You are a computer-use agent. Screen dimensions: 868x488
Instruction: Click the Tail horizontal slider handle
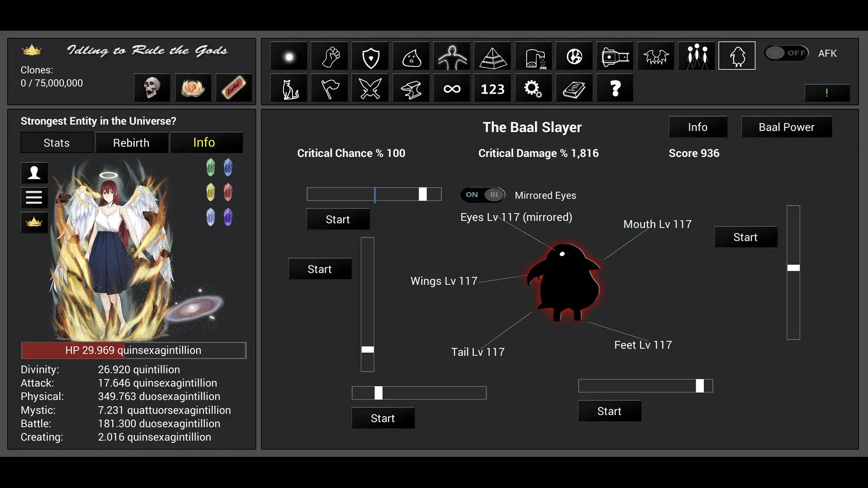378,393
